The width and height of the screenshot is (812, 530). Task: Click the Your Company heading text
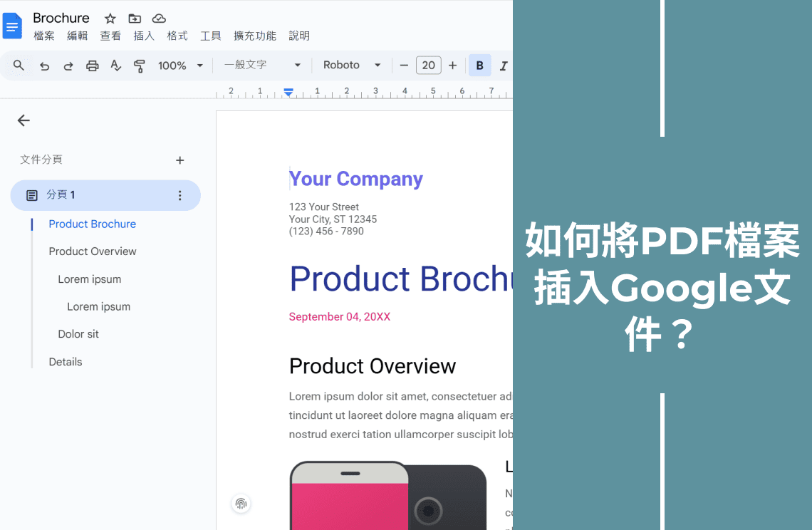(355, 179)
